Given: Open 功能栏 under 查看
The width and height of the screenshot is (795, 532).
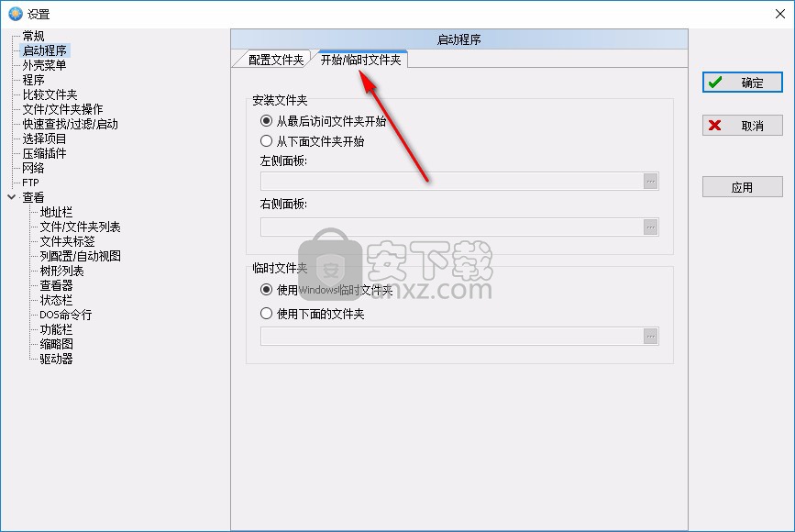Looking at the screenshot, I should [x=56, y=329].
